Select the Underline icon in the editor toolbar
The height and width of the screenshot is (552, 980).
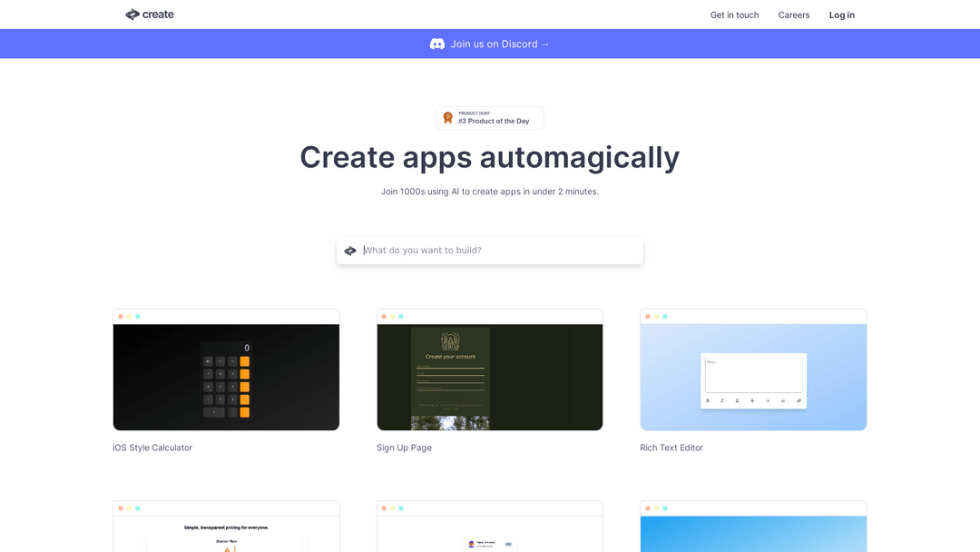click(738, 400)
